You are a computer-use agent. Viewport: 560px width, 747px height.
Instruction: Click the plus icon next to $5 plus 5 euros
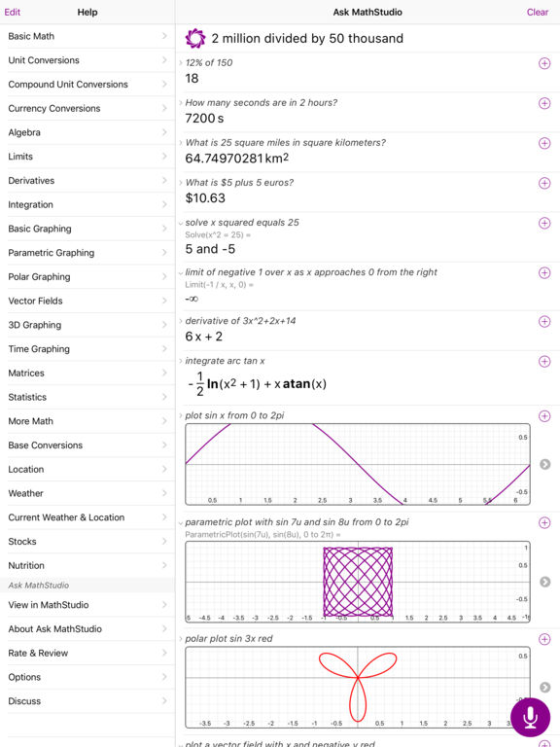coord(544,183)
